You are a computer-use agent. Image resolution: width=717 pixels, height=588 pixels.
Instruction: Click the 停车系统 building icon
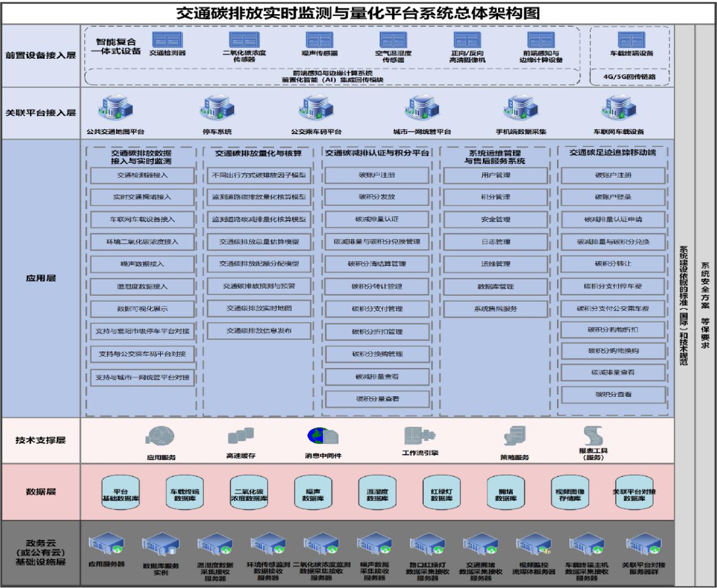(x=218, y=107)
